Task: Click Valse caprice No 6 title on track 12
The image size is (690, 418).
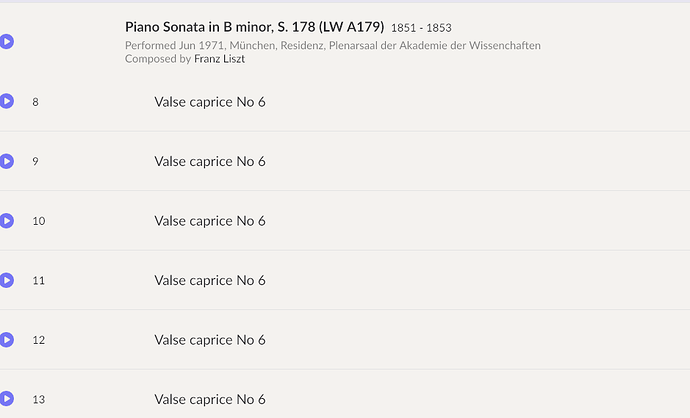Action: (210, 340)
